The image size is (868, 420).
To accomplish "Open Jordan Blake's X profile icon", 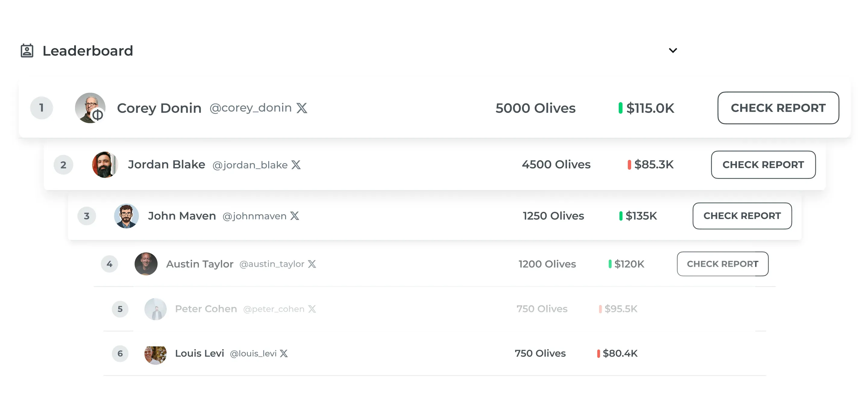I will pos(296,165).
